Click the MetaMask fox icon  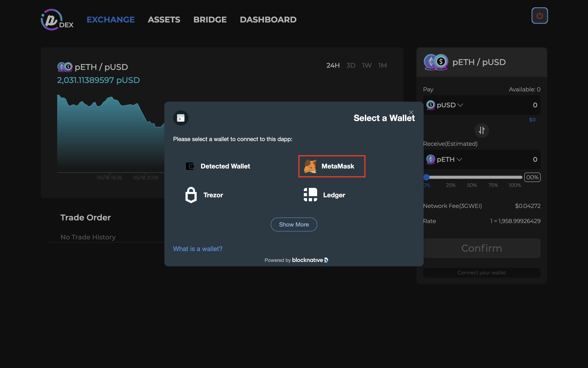tap(310, 166)
